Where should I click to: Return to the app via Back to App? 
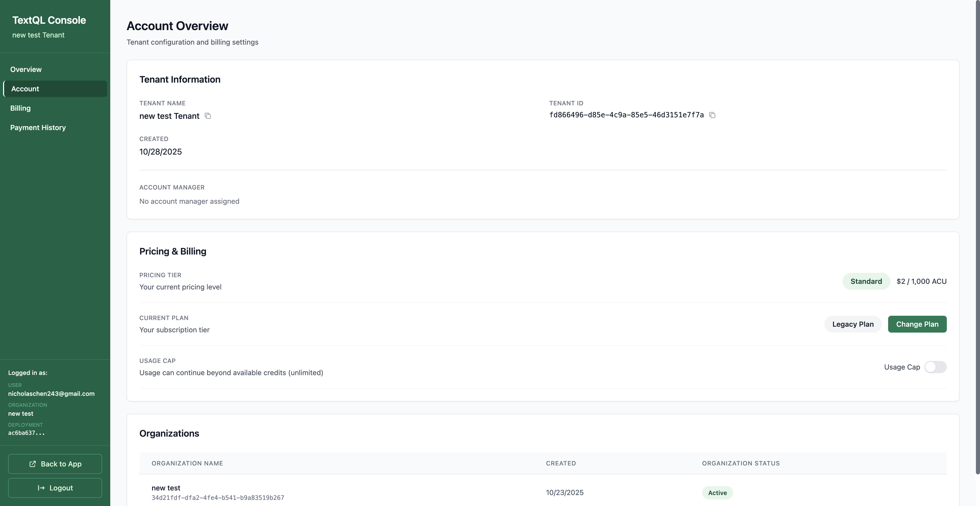(55, 464)
